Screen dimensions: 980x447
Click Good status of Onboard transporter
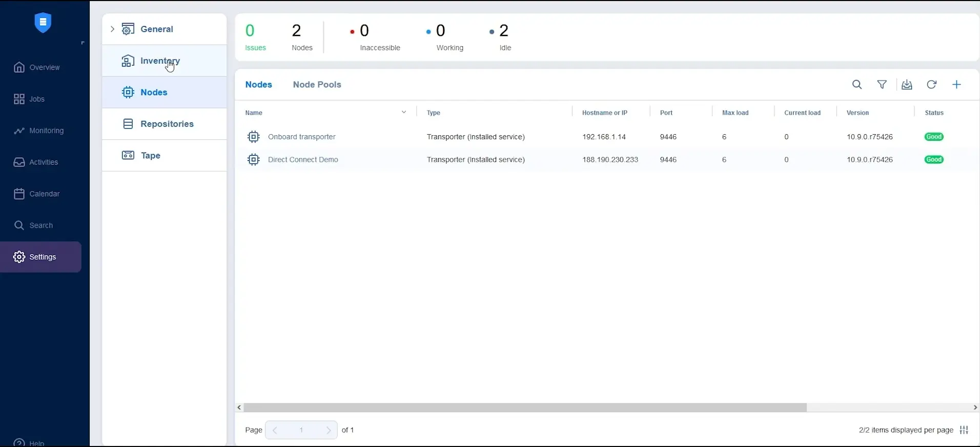934,137
